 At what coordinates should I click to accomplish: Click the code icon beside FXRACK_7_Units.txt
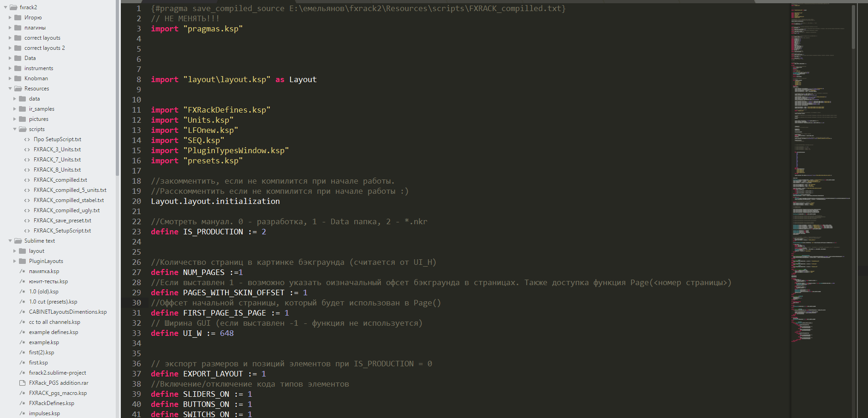point(27,160)
